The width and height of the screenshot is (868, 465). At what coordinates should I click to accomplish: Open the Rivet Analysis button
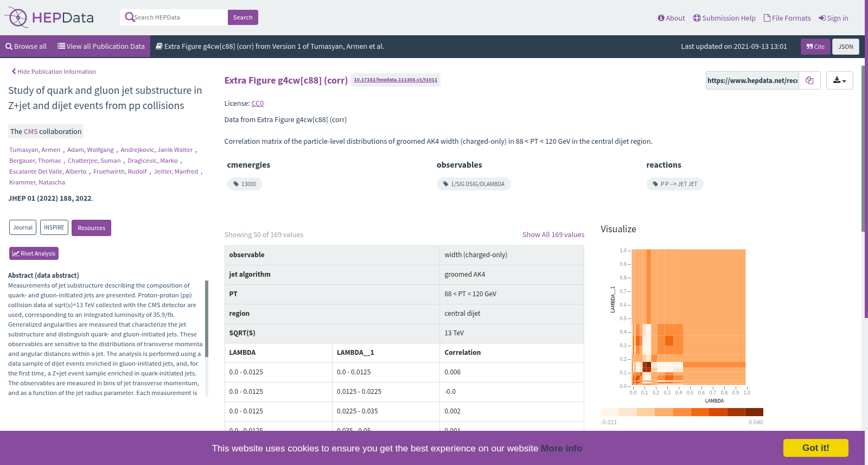coord(34,253)
